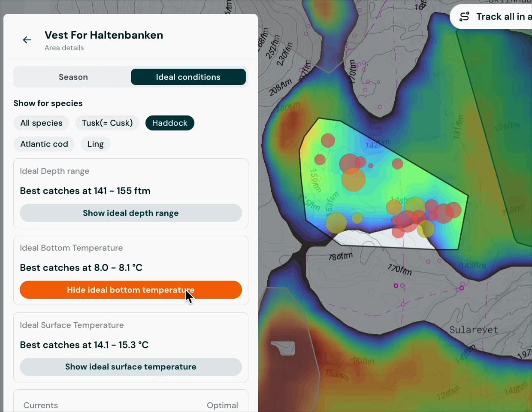Click the 208ftm depth contour label
This screenshot has width=532, height=412.
tap(280, 87)
